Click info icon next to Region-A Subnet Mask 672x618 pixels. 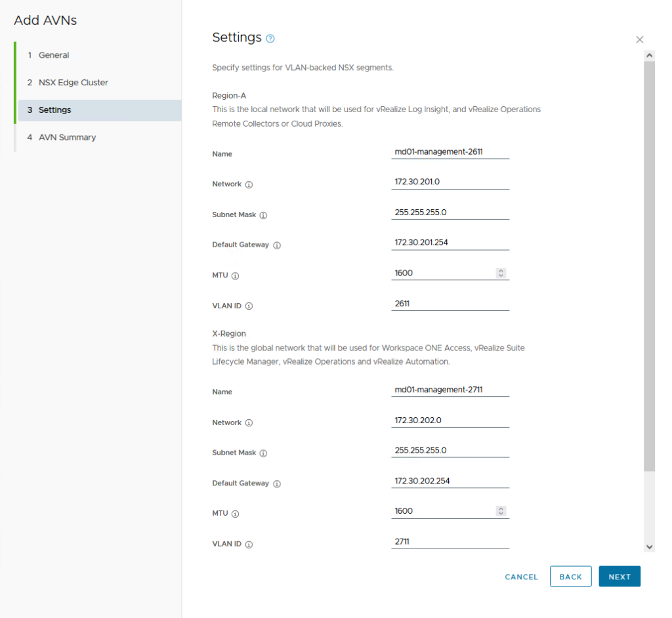pos(263,215)
